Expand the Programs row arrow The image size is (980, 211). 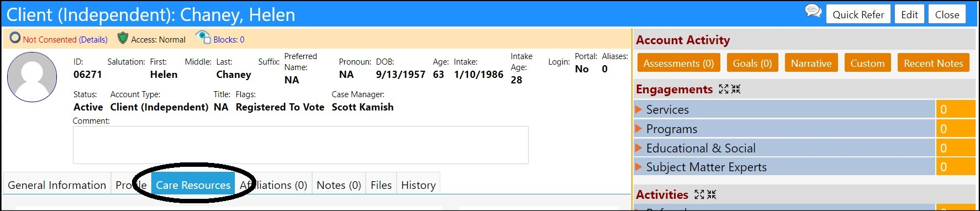coord(639,129)
